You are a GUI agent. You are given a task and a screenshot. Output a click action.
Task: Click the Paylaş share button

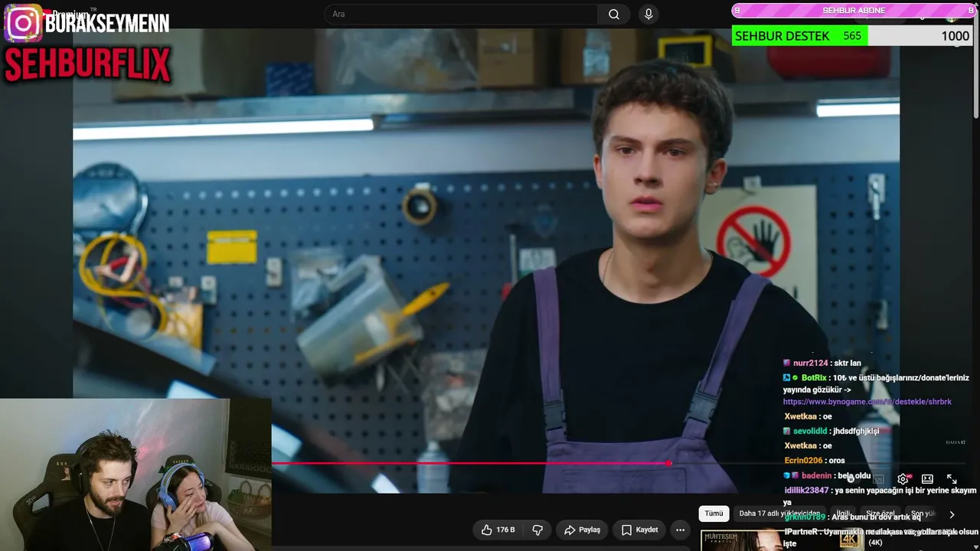pos(583,530)
